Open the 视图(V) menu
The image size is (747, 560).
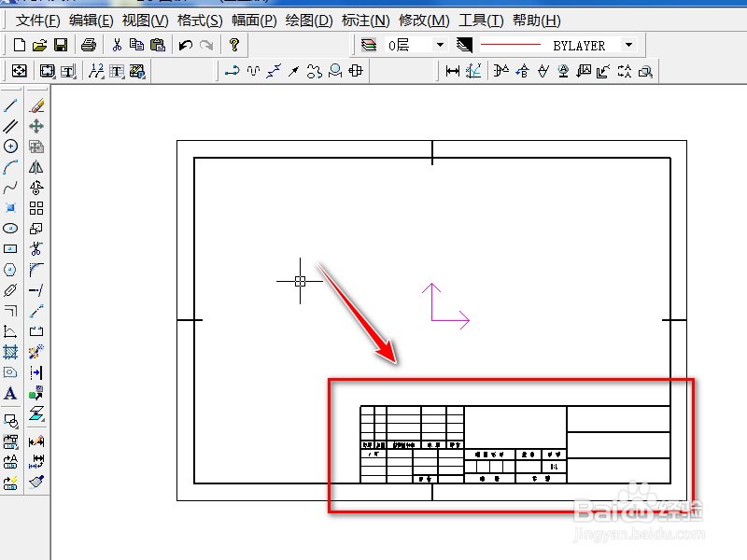(146, 21)
